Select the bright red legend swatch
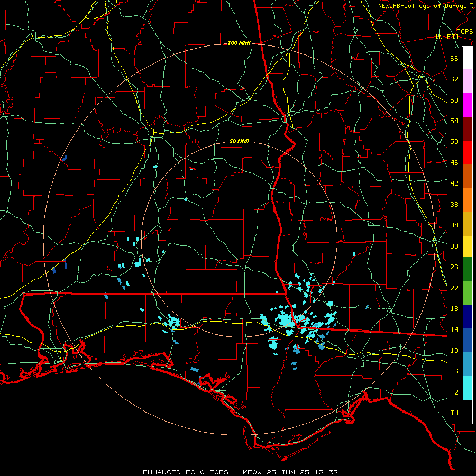The height and width of the screenshot is (476, 476). pyautogui.click(x=467, y=152)
